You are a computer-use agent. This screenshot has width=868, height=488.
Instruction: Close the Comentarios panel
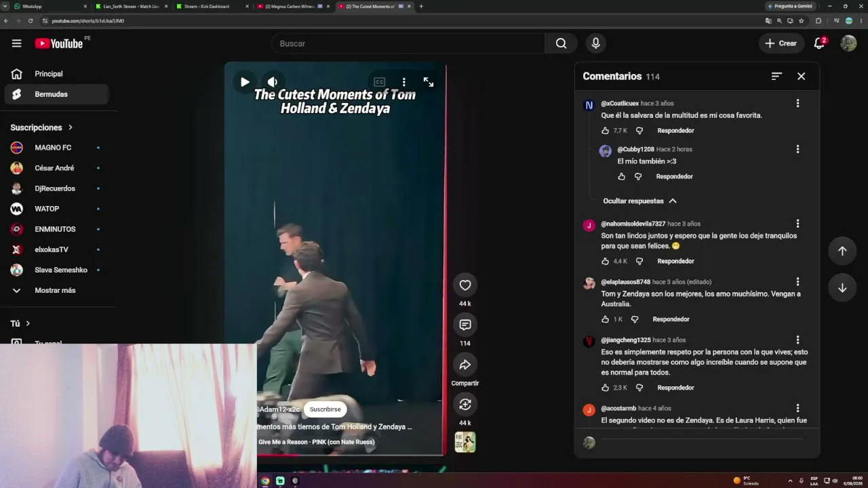pyautogui.click(x=801, y=76)
